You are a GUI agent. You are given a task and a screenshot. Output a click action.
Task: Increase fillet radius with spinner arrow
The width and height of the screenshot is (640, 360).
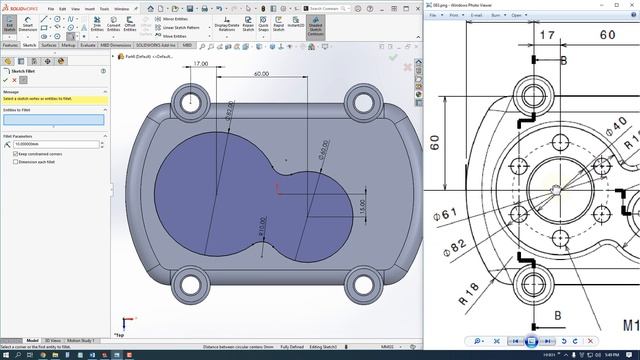click(102, 142)
